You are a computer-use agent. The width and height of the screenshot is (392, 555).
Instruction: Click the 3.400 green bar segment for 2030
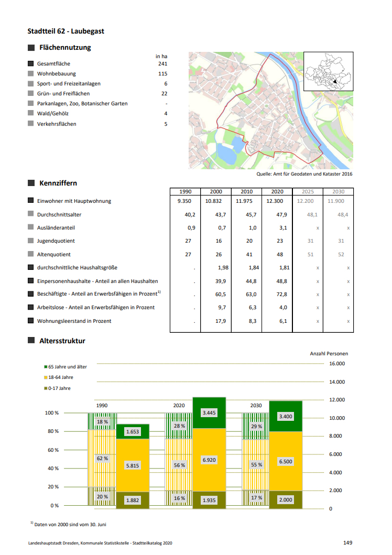(x=286, y=416)
